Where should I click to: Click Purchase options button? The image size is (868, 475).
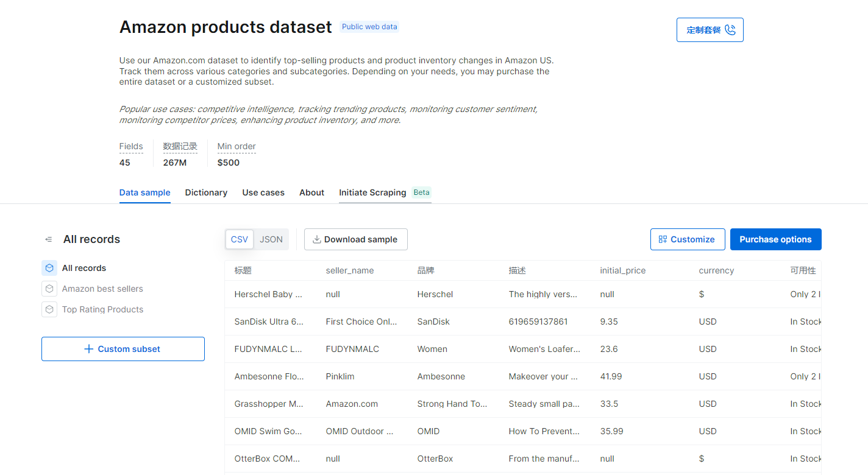tap(776, 239)
